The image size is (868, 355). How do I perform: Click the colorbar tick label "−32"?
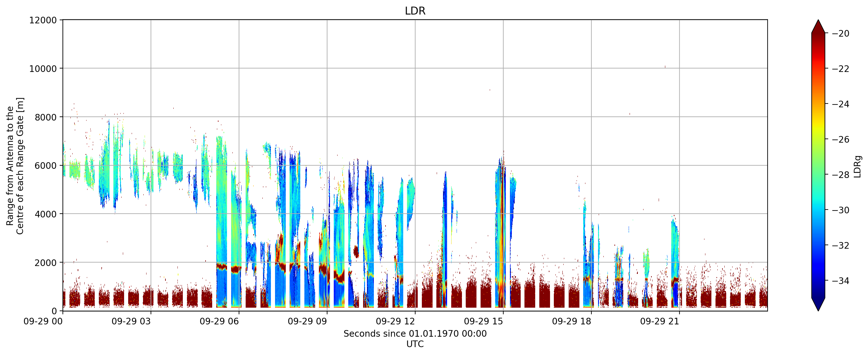[840, 246]
